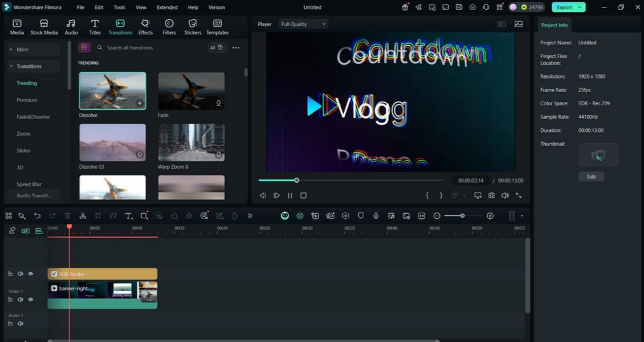Viewport: 644px width, 342px height.
Task: Show the image scope view icon in player
Action: (518, 24)
